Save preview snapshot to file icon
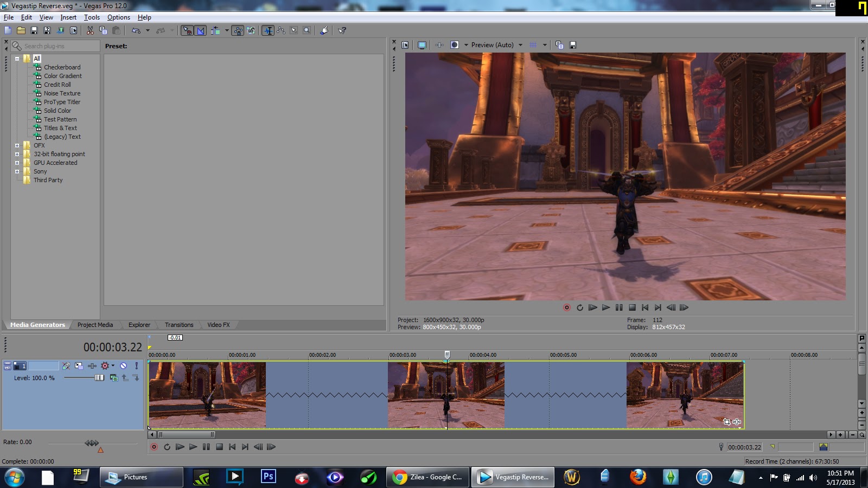The image size is (868, 488). tap(572, 45)
